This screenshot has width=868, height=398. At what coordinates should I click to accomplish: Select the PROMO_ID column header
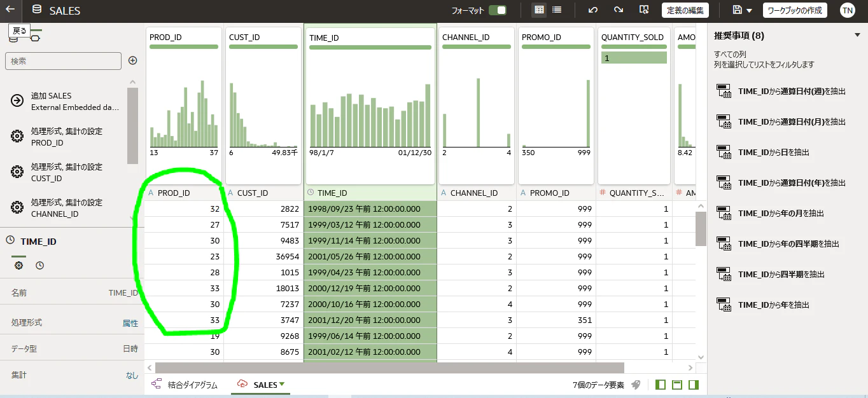pyautogui.click(x=556, y=193)
